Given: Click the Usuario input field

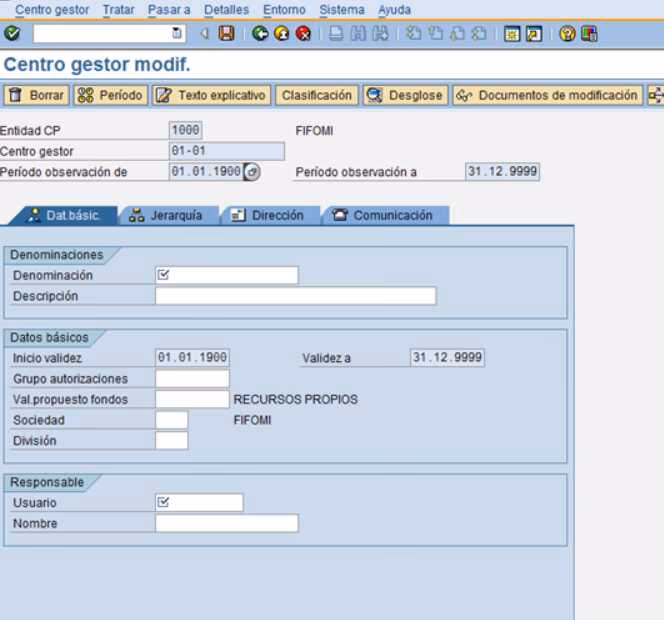Looking at the screenshot, I should [199, 502].
